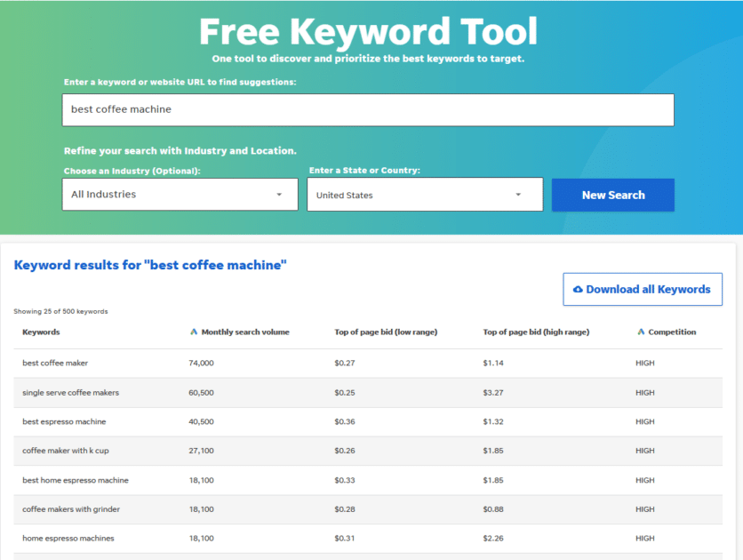
Task: Focus the keyword input field
Action: (x=368, y=110)
